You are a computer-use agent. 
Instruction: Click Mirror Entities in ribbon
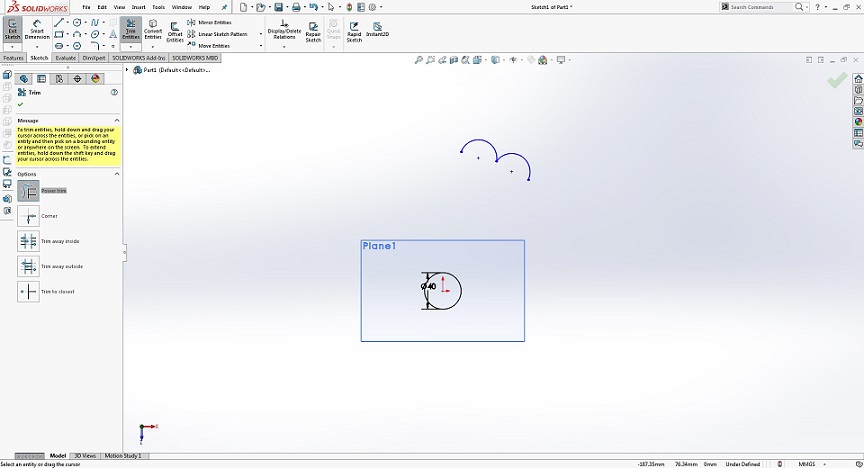209,23
